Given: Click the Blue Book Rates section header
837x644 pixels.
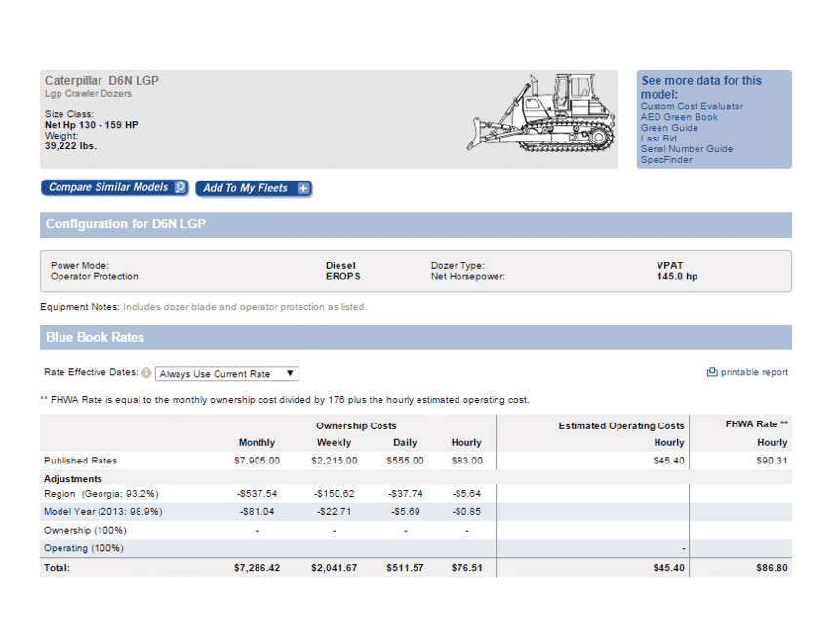Looking at the screenshot, I should 95,337.
